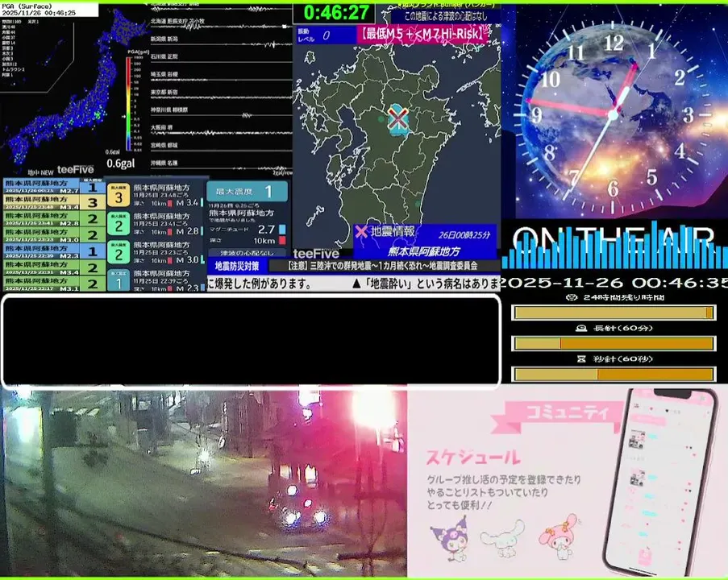The width and height of the screenshot is (728, 580).
Task: Click the hourglass icon beside 秒針(60秒)
Action: [581, 358]
